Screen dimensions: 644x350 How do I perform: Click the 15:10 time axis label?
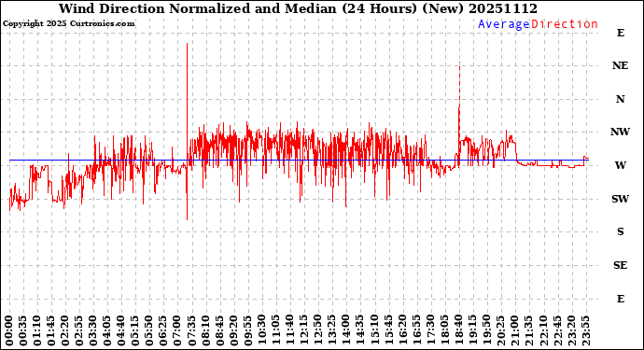(x=374, y=330)
